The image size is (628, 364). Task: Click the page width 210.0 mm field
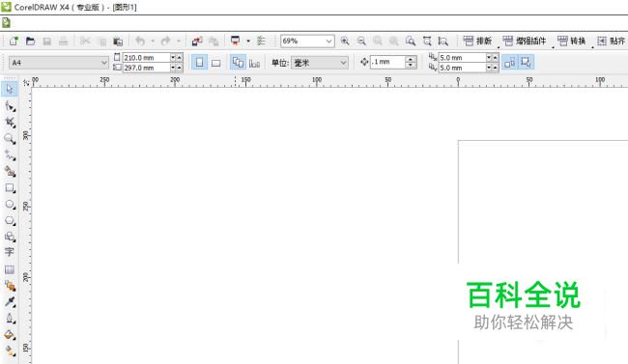click(146, 58)
